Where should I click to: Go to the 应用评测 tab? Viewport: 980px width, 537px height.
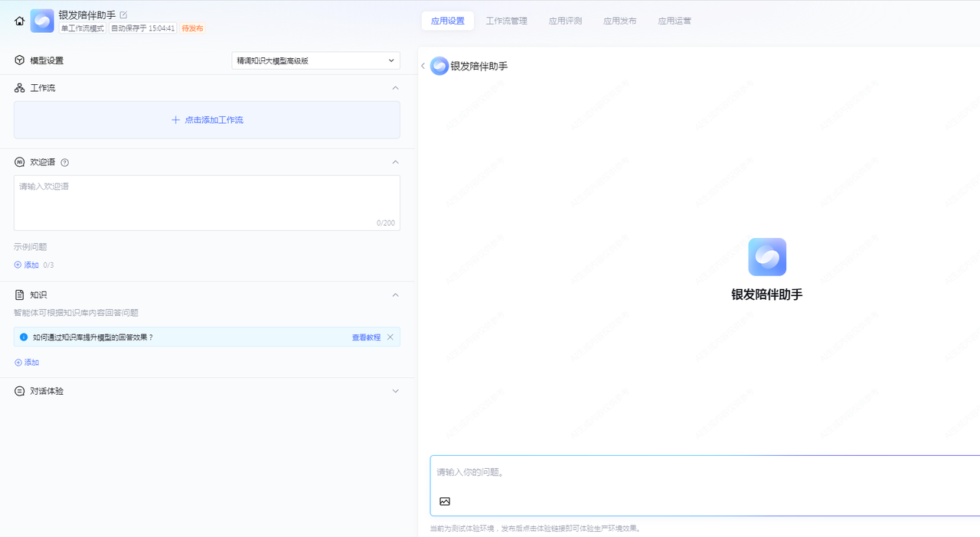coord(565,21)
